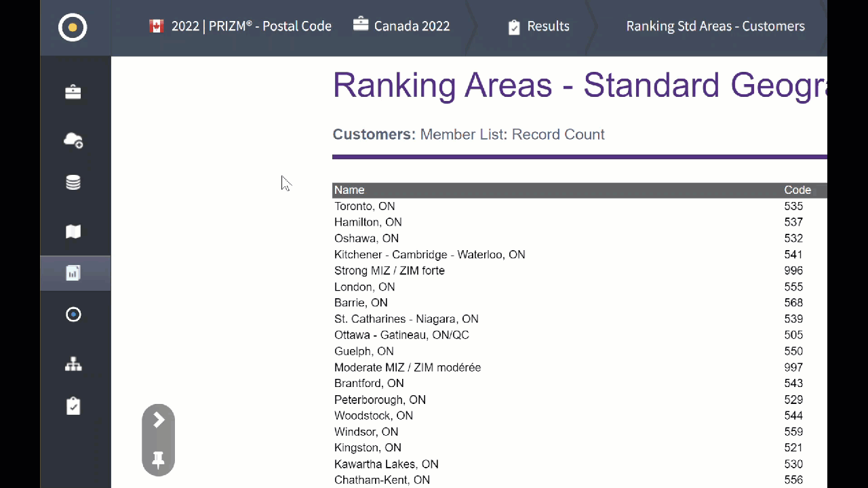
Task: Open the clipboard checkmark sidebar icon
Action: click(73, 406)
